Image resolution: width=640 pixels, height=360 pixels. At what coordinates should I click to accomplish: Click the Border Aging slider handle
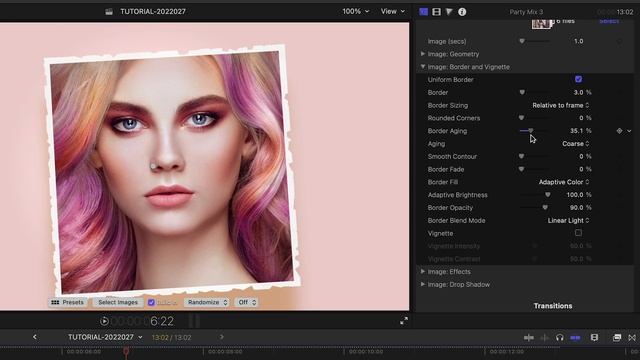(x=531, y=131)
